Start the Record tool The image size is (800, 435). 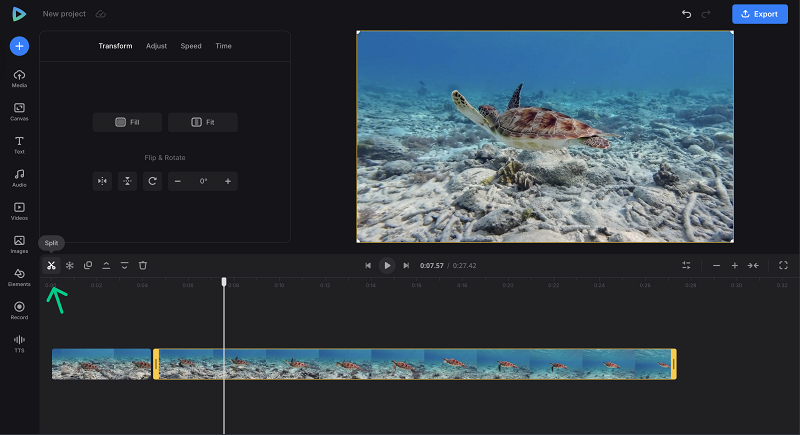coord(19,311)
